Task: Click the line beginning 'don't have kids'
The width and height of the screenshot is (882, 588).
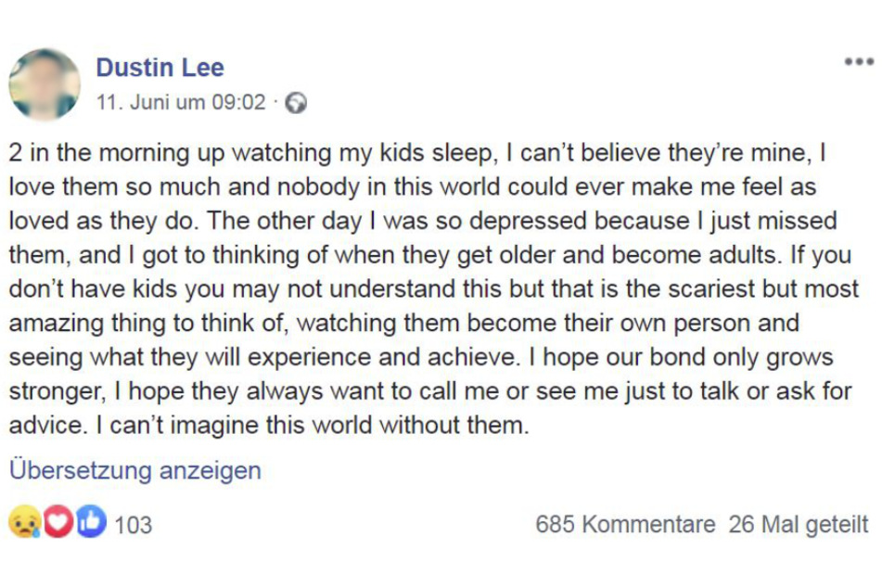Action: (434, 289)
